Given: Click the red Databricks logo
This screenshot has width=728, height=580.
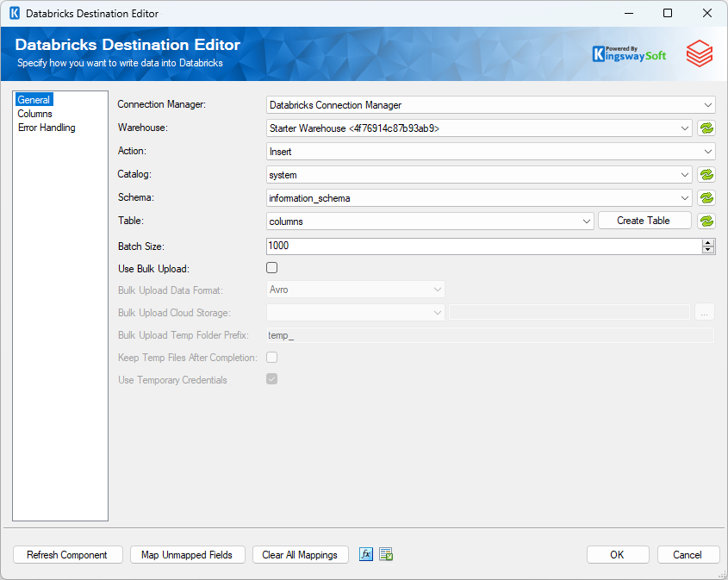Looking at the screenshot, I should coord(700,53).
